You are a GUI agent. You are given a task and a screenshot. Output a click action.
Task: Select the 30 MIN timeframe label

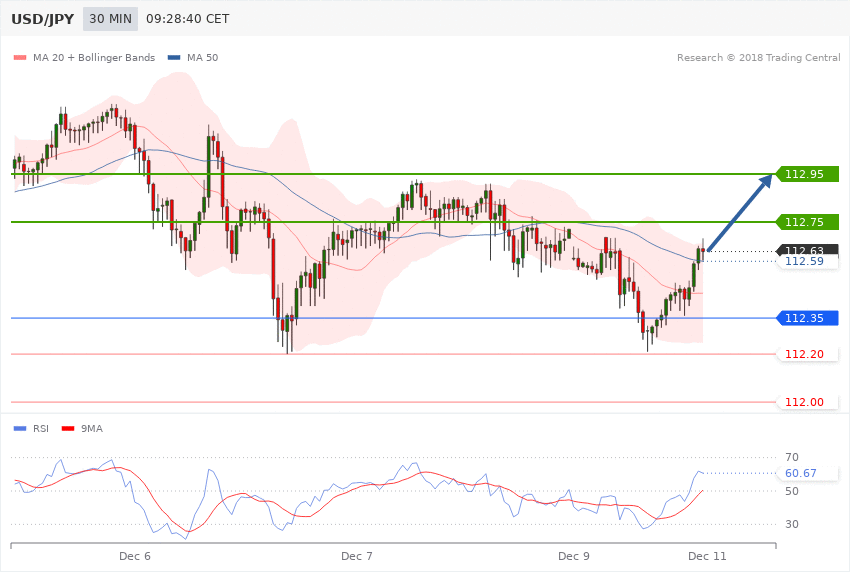click(x=111, y=19)
